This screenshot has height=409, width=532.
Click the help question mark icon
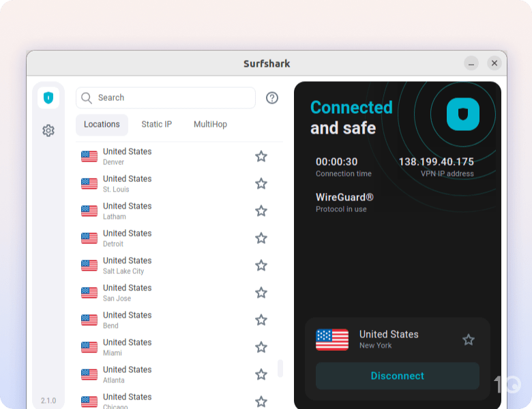pyautogui.click(x=272, y=97)
